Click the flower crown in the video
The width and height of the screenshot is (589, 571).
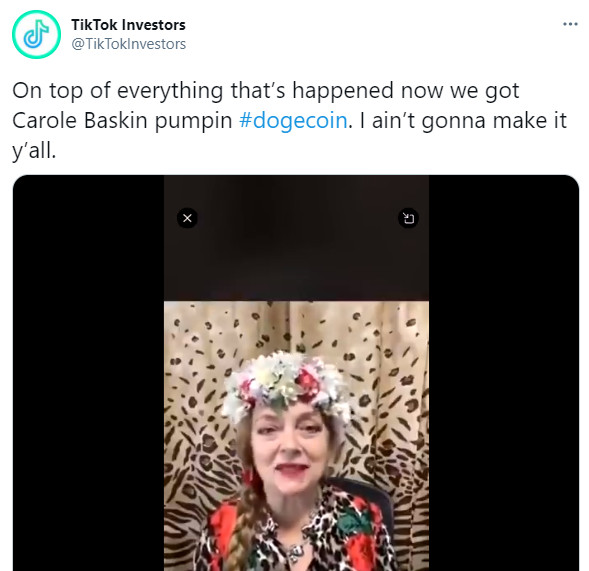(286, 383)
